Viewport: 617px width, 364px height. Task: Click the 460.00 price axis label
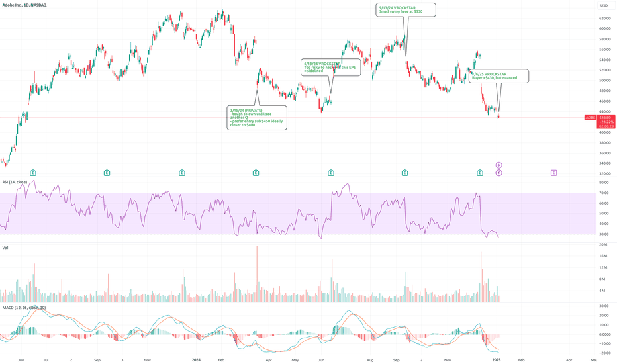[x=604, y=101]
